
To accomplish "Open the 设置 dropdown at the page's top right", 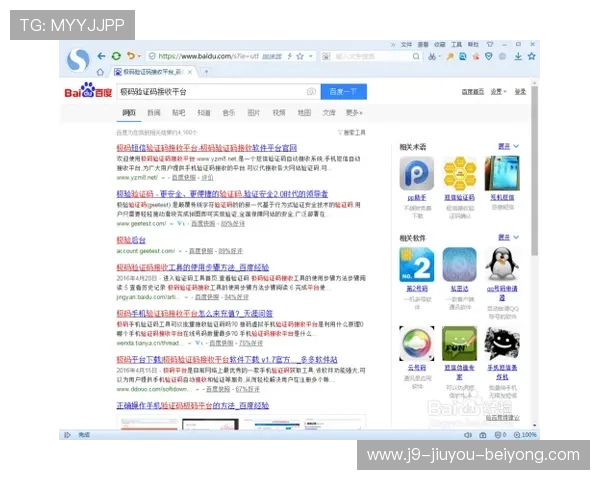I will point(499,91).
